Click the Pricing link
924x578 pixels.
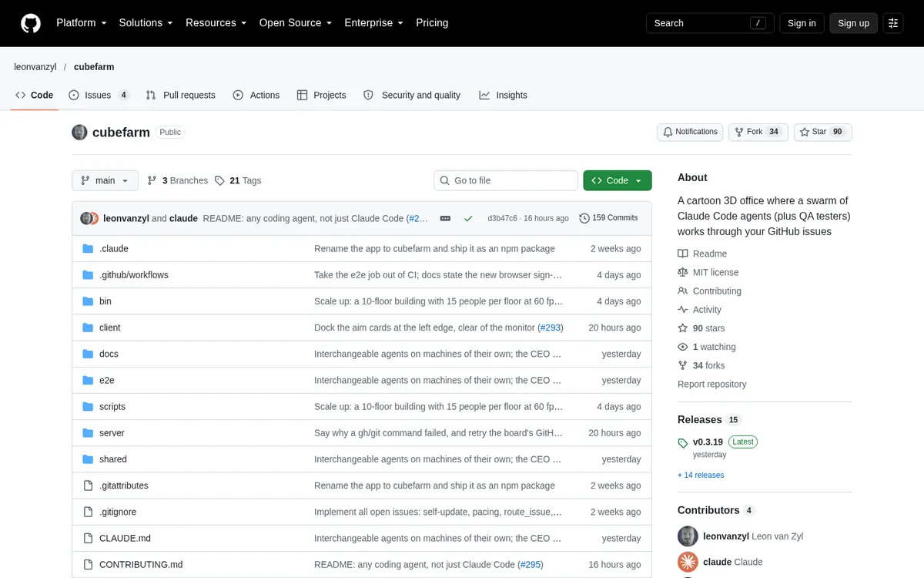point(432,23)
